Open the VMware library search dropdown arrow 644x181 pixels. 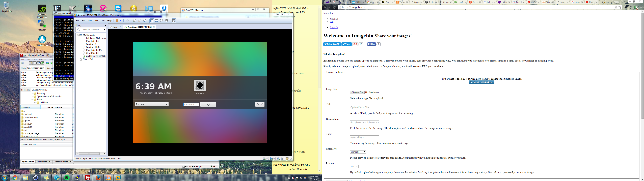(104, 30)
